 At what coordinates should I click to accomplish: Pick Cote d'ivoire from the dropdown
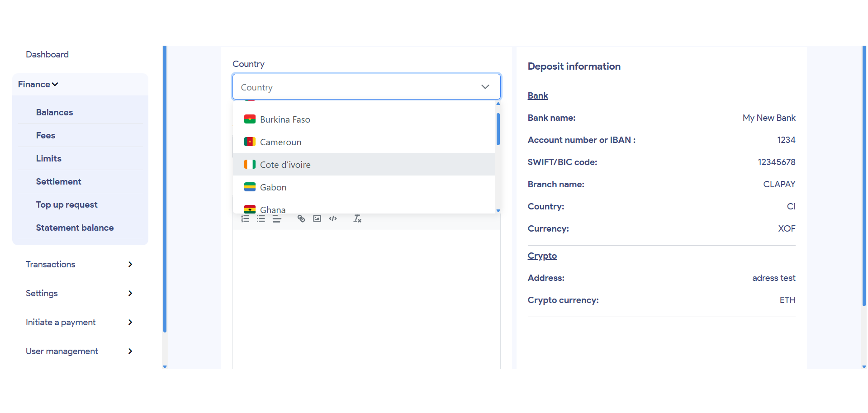click(x=285, y=165)
